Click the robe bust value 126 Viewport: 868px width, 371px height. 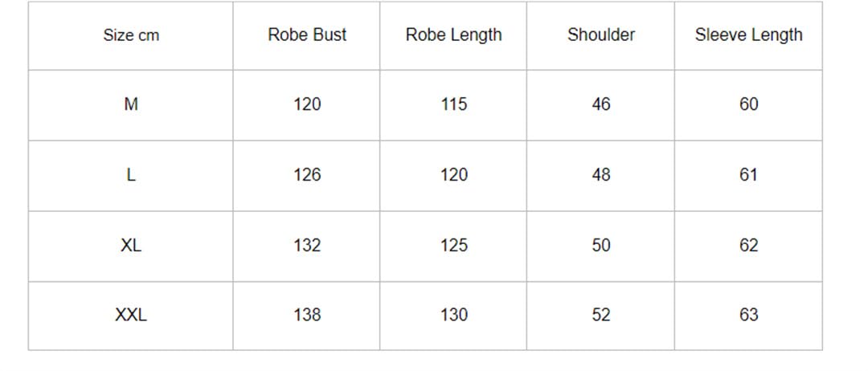click(307, 175)
